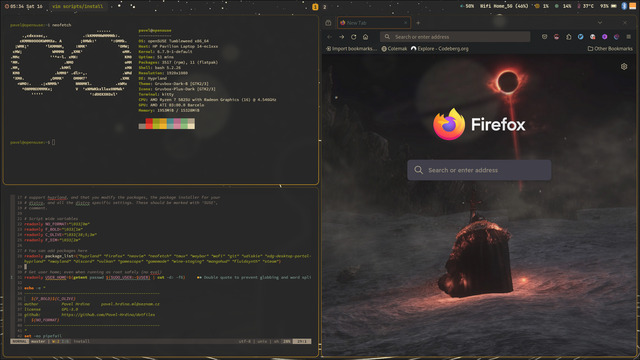Screen dimensions: 640x360
Task: Click the Firefox logo on new tab page
Action: 479,124
